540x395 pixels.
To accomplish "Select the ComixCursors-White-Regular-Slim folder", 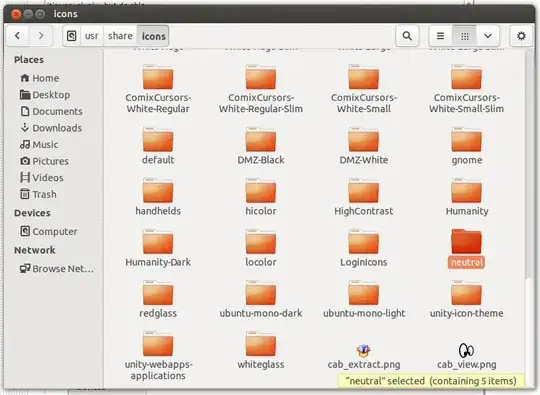I will [261, 89].
